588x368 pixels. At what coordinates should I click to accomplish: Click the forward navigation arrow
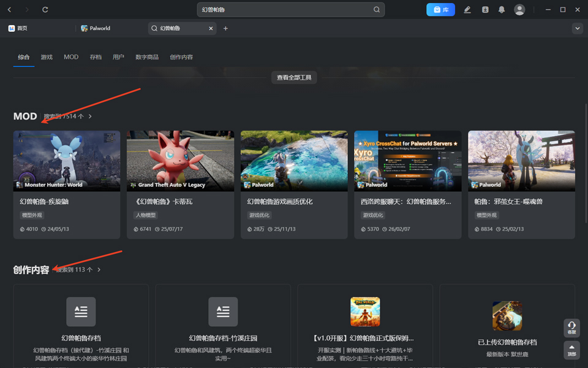click(27, 10)
